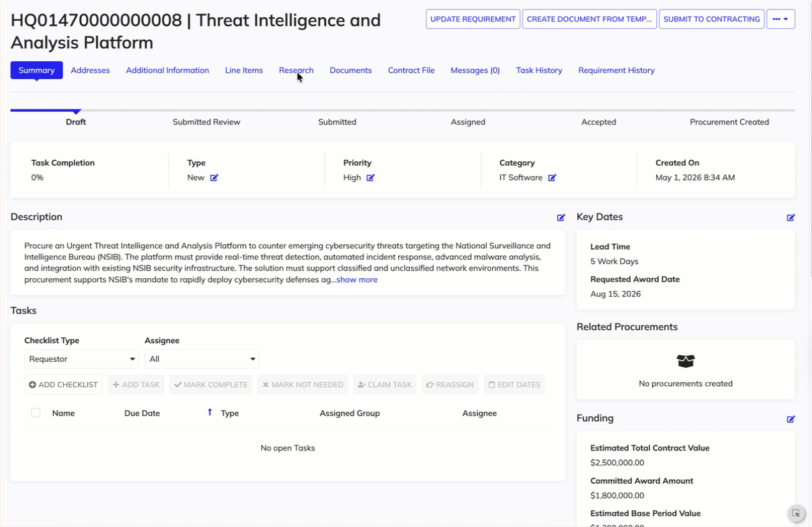Go to the Research tab
This screenshot has height=527, width=812.
click(x=296, y=70)
